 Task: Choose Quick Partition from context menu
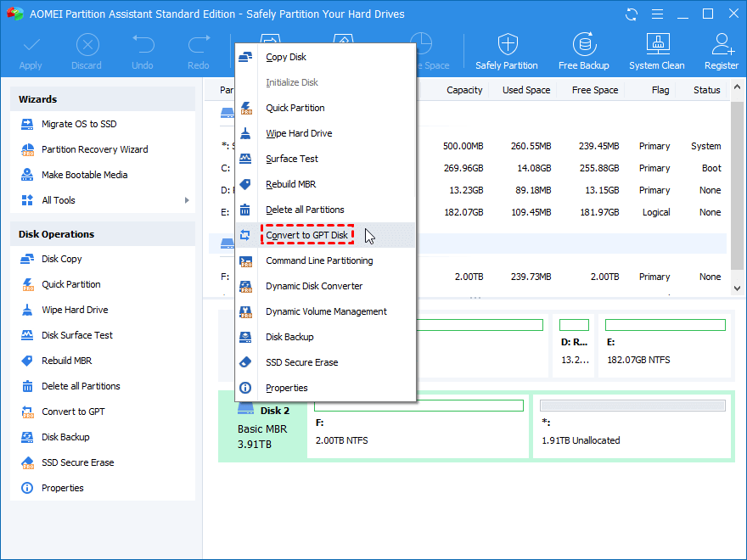[x=325, y=108]
